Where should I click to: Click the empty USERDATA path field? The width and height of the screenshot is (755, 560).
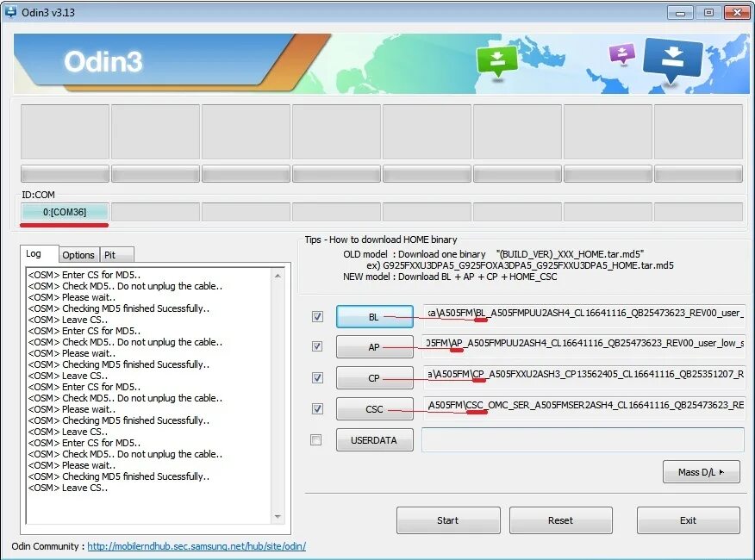point(583,439)
